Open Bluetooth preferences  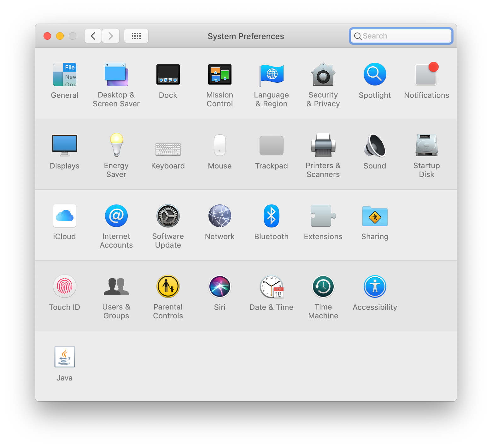[271, 216]
